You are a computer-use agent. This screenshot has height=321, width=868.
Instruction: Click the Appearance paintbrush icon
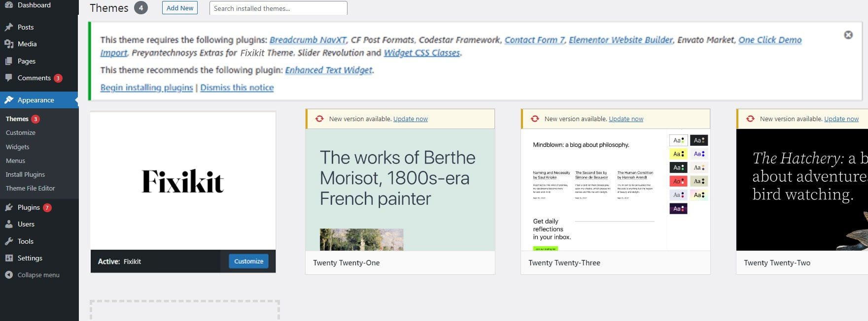(9, 100)
